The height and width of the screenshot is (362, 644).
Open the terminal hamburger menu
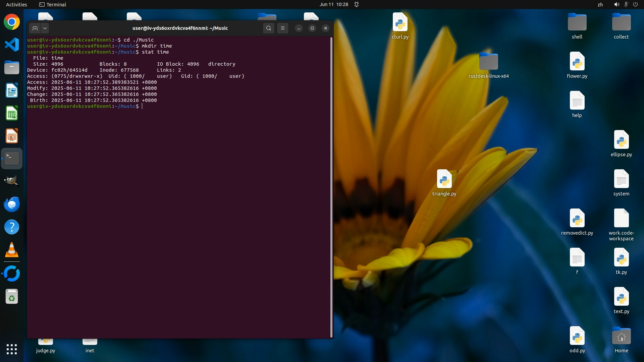click(x=283, y=28)
